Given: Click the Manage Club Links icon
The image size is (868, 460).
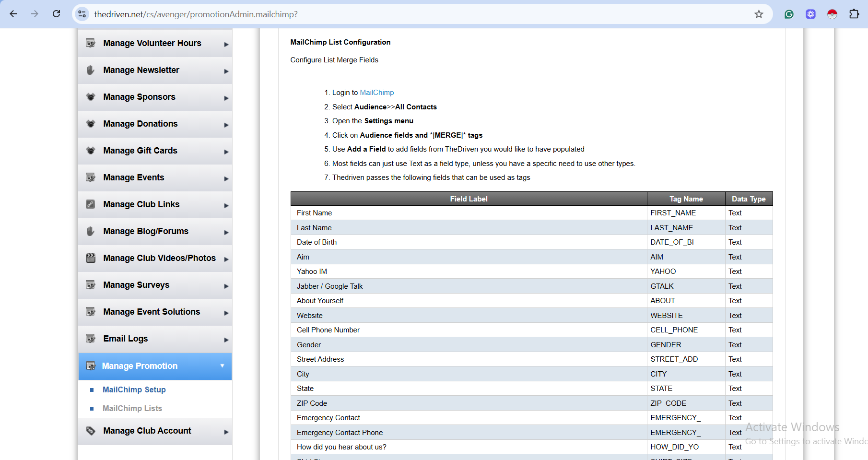Looking at the screenshot, I should tap(91, 204).
